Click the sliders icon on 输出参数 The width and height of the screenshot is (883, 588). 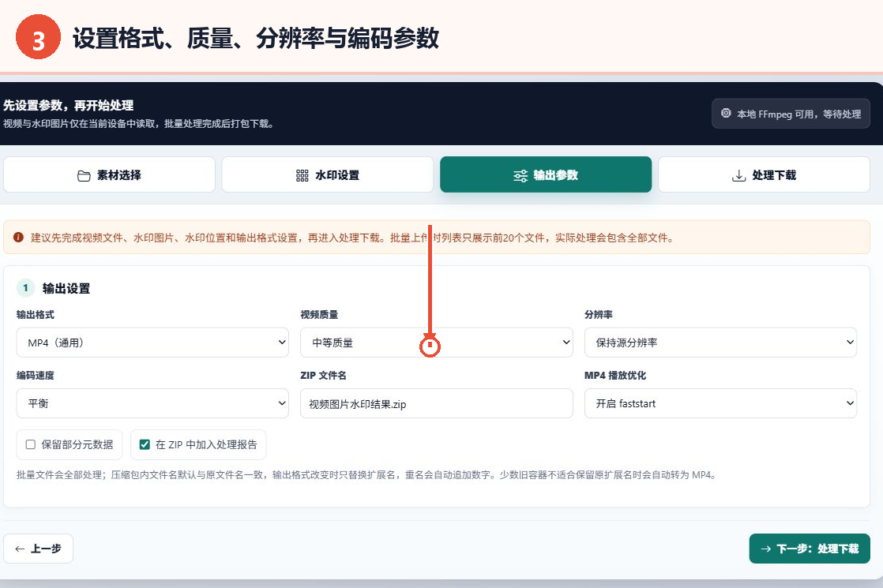[x=520, y=175]
